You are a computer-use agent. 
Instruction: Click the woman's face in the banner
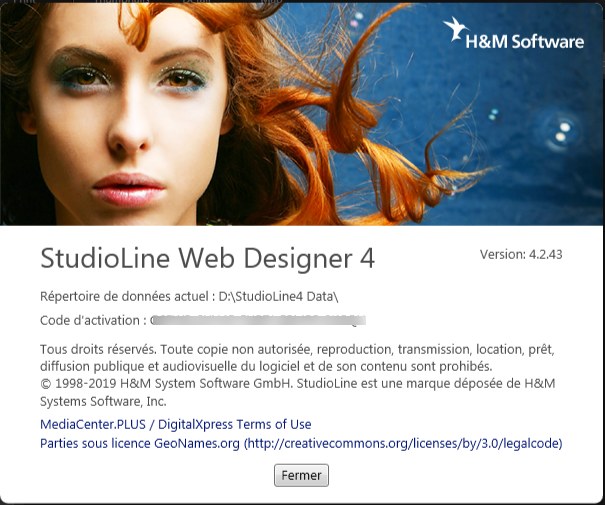pyautogui.click(x=130, y=110)
